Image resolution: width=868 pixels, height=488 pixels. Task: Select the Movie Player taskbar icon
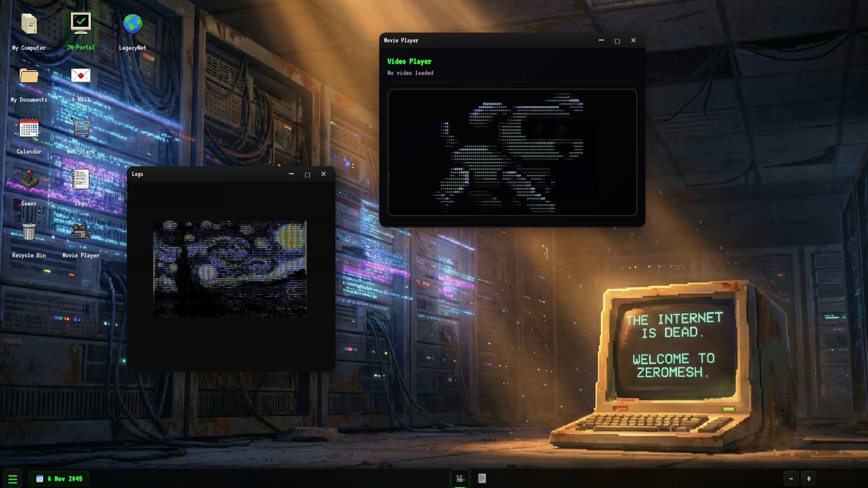460,478
